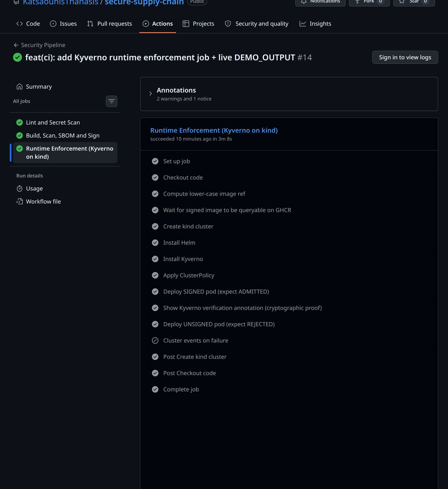Expand Wait for signed image step
Viewport: 448px width, 489px height.
289,210
